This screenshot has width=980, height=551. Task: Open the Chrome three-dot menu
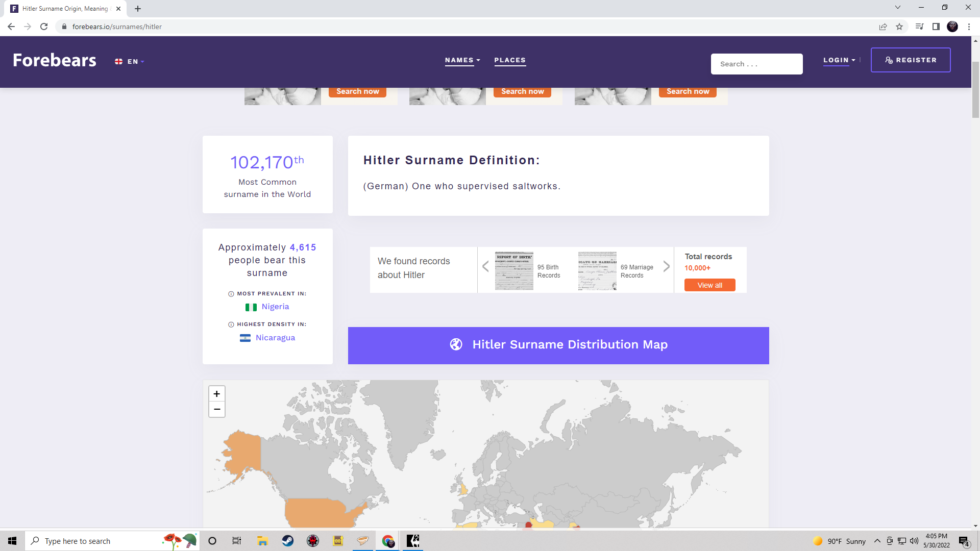click(x=969, y=27)
